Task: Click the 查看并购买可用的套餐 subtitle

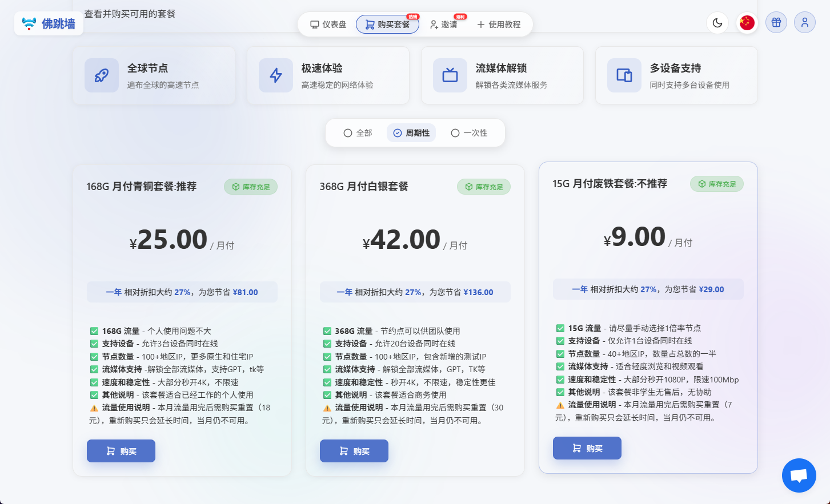Action: (x=130, y=14)
